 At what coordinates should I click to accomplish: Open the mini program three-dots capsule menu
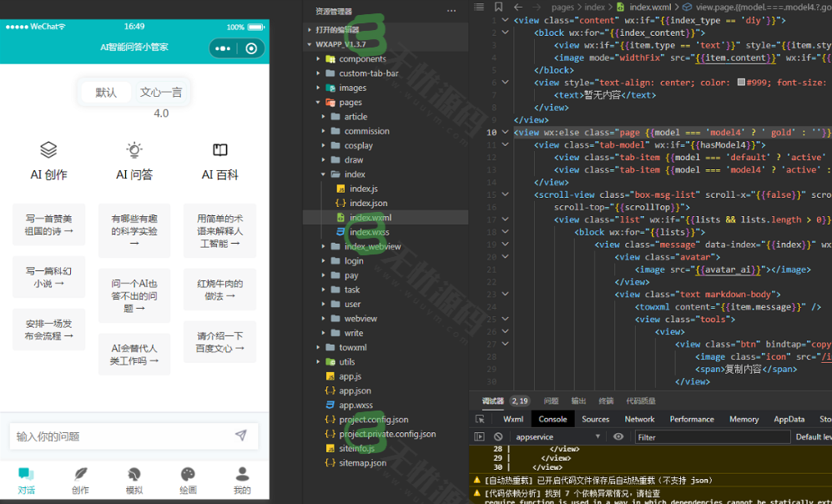click(223, 48)
